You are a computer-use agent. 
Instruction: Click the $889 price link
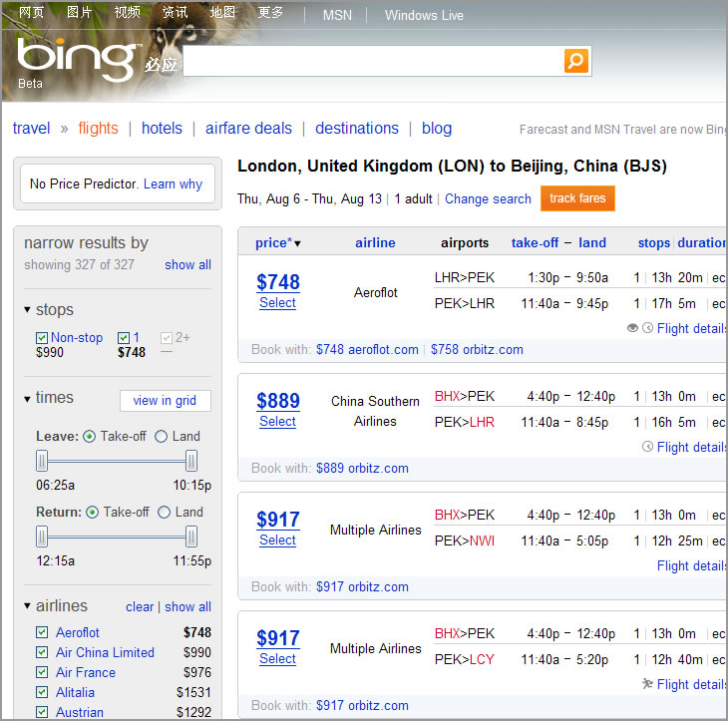[278, 401]
